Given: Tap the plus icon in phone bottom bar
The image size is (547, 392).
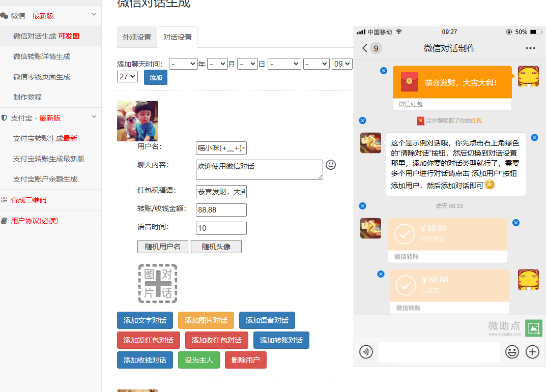Looking at the screenshot, I should (x=532, y=352).
